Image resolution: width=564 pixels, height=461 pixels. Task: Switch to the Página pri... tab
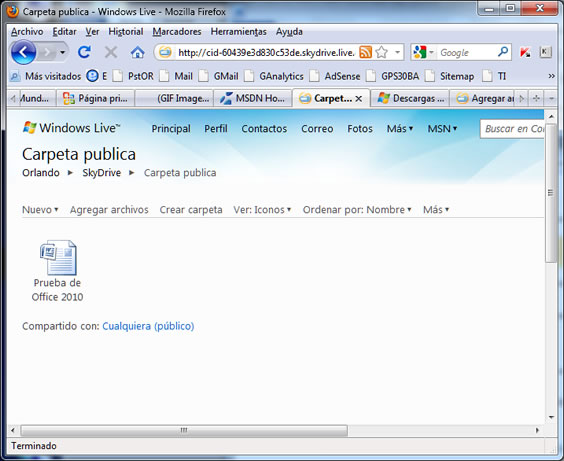[x=95, y=98]
